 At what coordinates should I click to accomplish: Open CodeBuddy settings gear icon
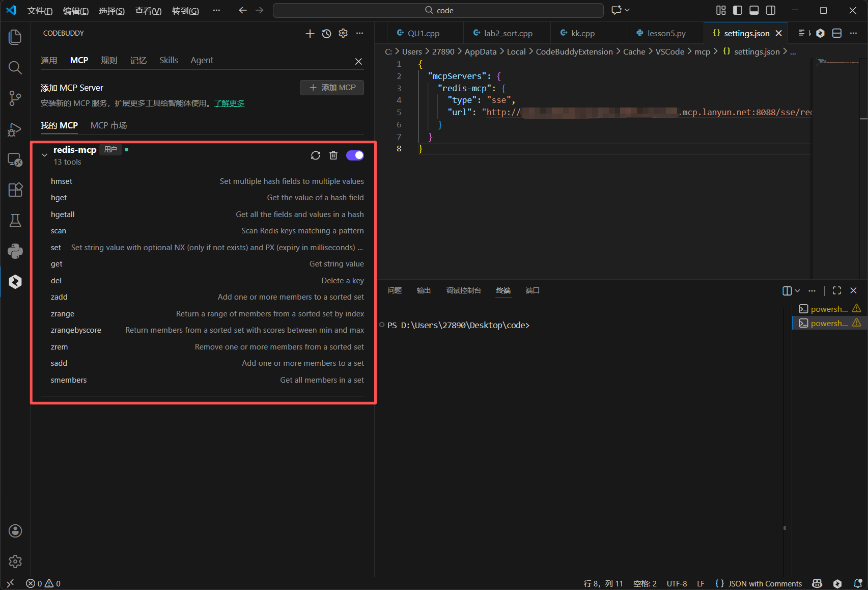(343, 33)
